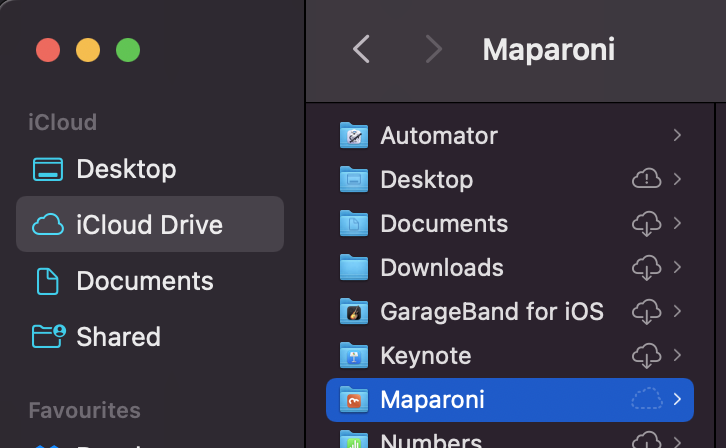Download Numbers folder via cloud icon
The height and width of the screenshot is (448, 726).
click(646, 440)
